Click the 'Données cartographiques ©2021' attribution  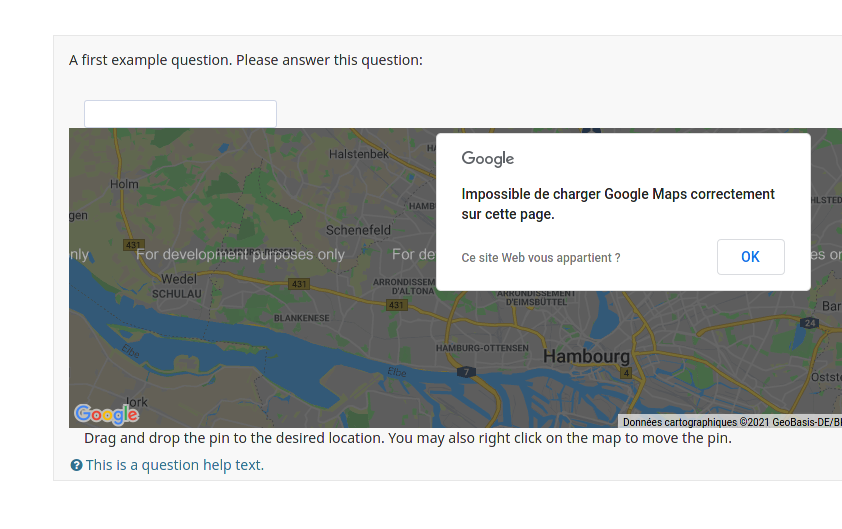[696, 423]
